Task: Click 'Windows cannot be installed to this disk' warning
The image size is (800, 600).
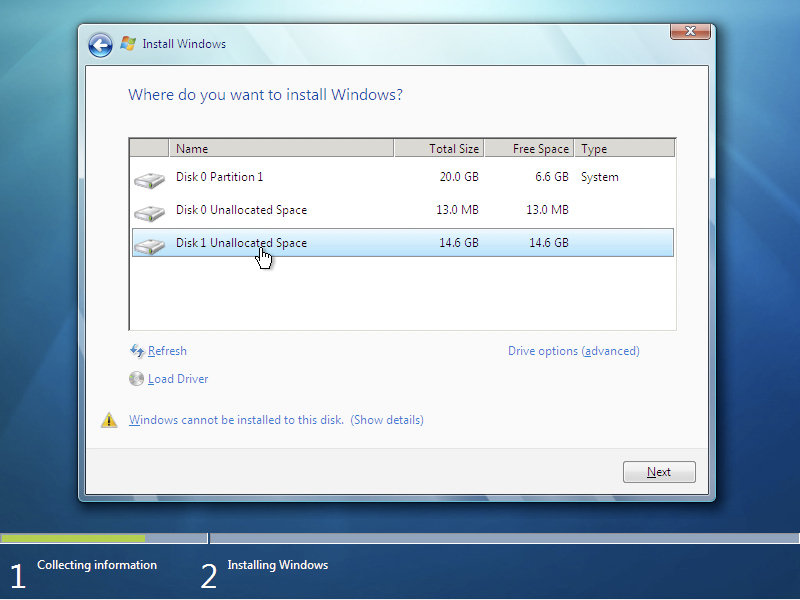Action: coord(236,420)
